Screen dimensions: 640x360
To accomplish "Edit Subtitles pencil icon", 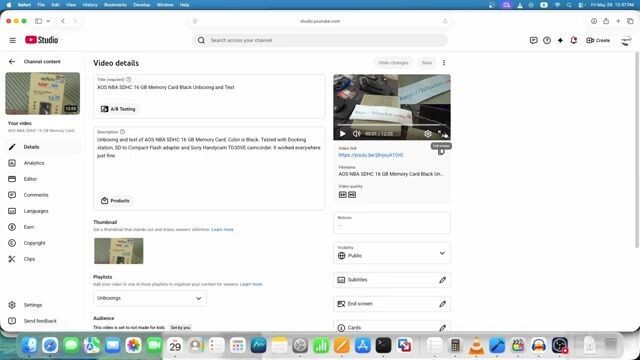I will click(442, 280).
